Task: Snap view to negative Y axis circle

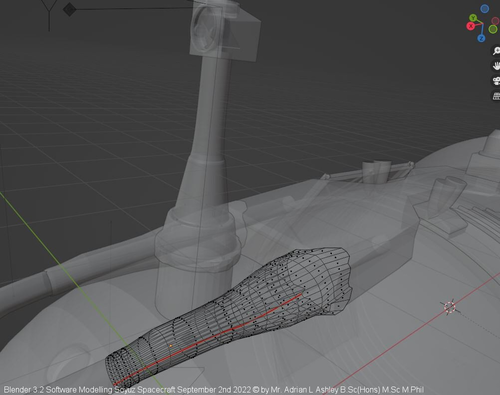Action: coord(493,29)
